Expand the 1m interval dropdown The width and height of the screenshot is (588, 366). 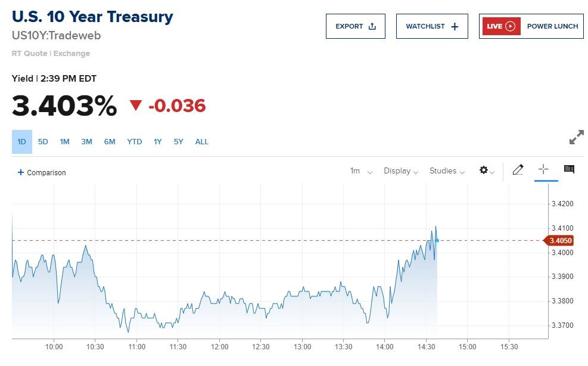pos(361,171)
